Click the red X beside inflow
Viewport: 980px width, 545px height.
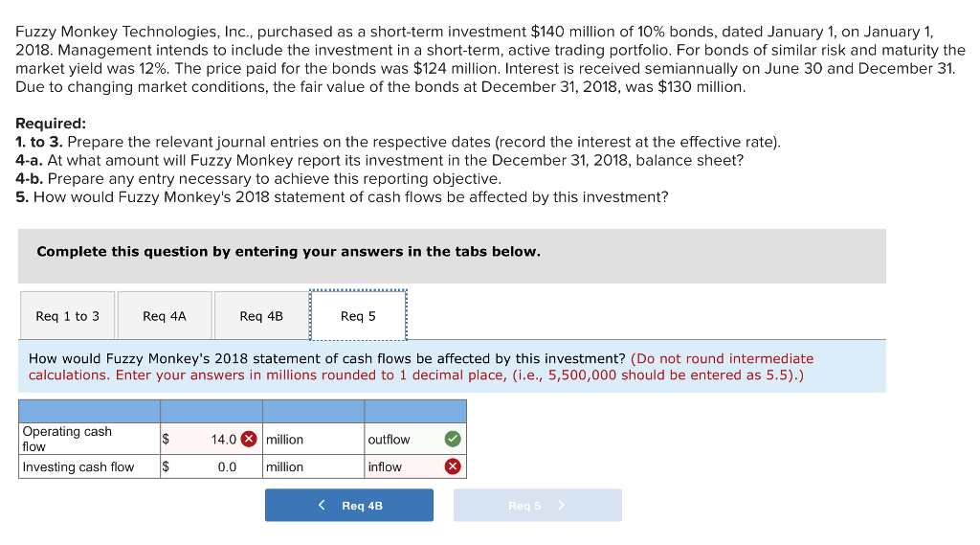pyautogui.click(x=453, y=466)
